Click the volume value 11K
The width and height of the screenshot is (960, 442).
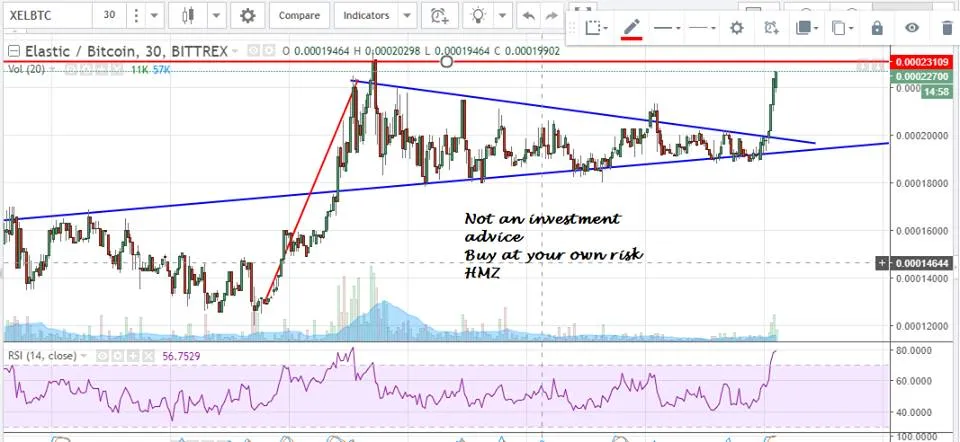[x=139, y=70]
